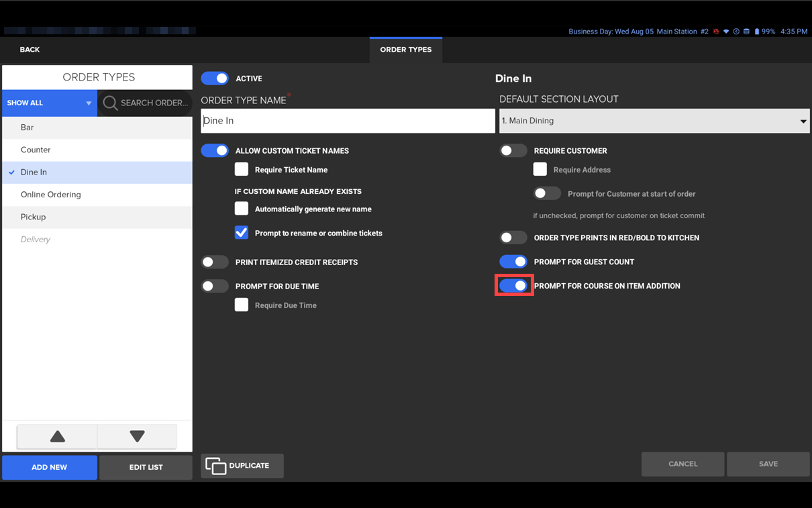Click the clock status icon
812x508 pixels.
click(736, 32)
